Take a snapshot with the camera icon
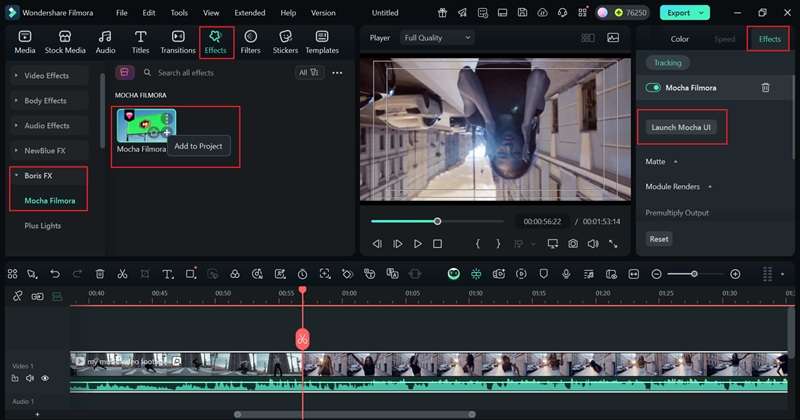Image resolution: width=800 pixels, height=420 pixels. 573,244
